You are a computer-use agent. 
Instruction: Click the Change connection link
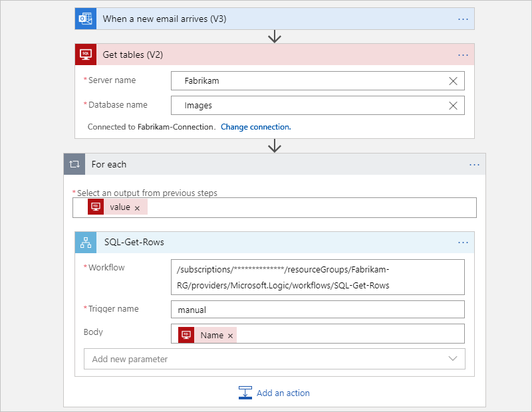click(256, 126)
